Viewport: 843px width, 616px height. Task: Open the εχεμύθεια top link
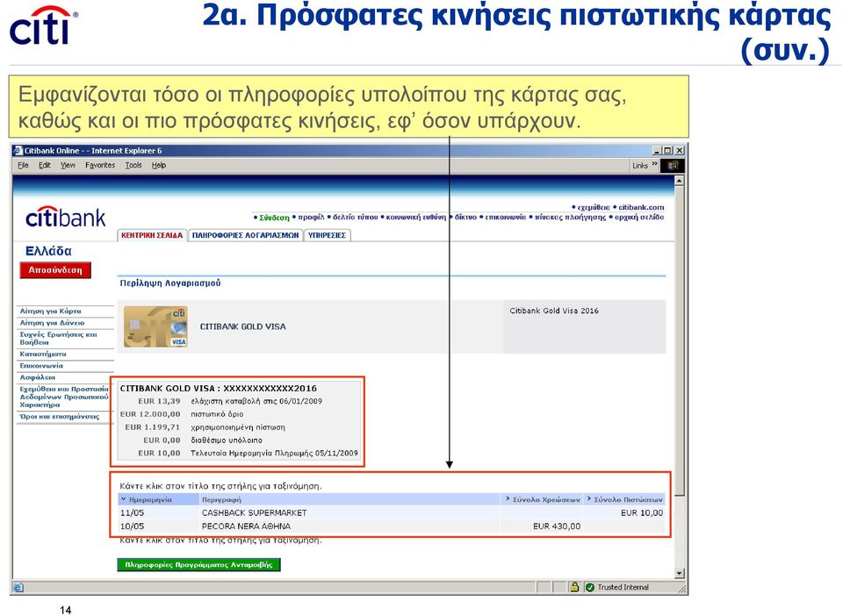[594, 207]
